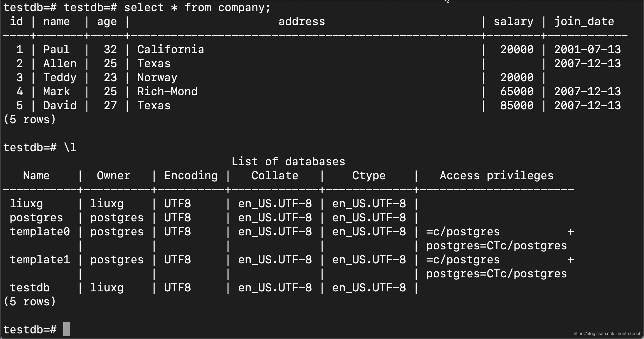This screenshot has width=644, height=339.
Task: Click Paul's join date 2001-07-13
Action: point(587,50)
